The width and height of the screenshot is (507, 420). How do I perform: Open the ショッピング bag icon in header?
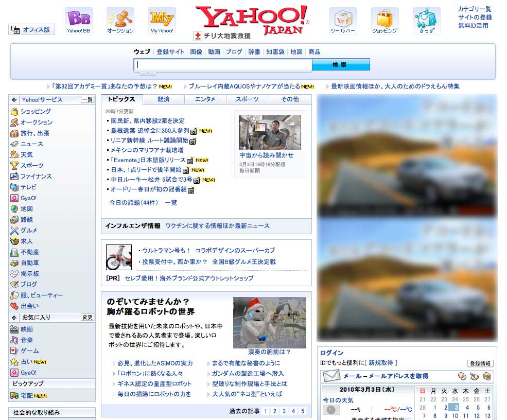[385, 21]
